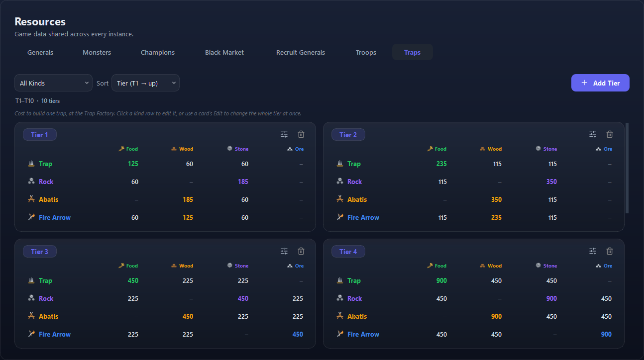Click the Fire Arrow icon in Tier 3
Screen dimensions: 644x360
click(31, 334)
